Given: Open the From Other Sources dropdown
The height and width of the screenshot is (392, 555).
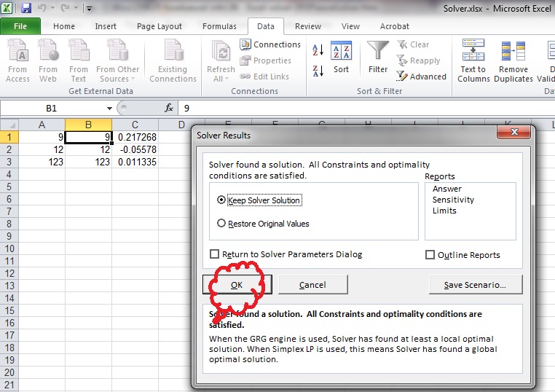Looking at the screenshot, I should click(x=117, y=61).
